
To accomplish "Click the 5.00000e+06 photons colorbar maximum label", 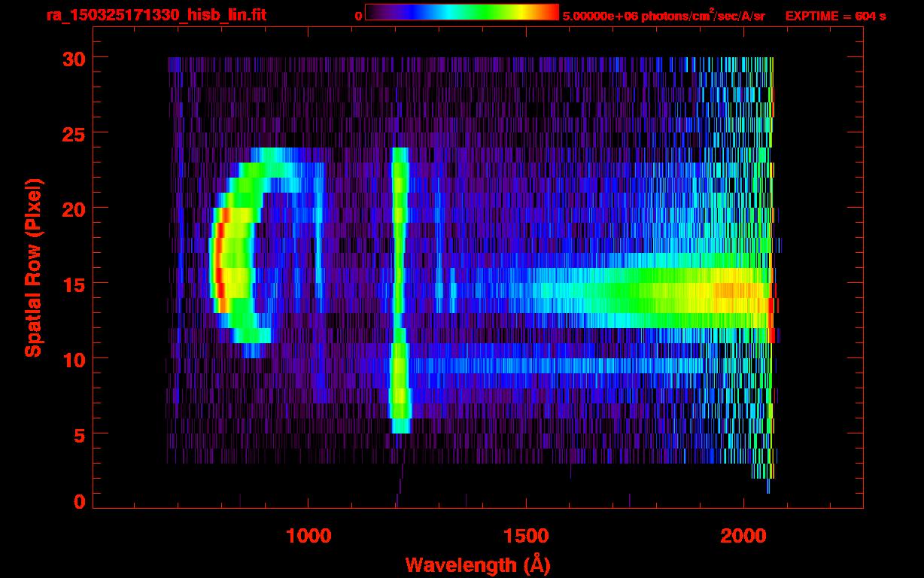I will point(664,16).
